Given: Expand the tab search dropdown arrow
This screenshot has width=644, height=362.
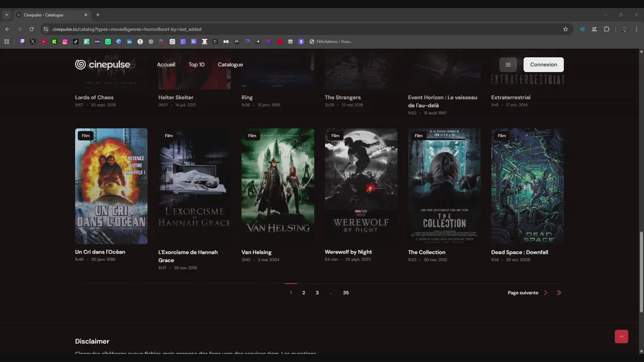Looking at the screenshot, I should (7, 15).
